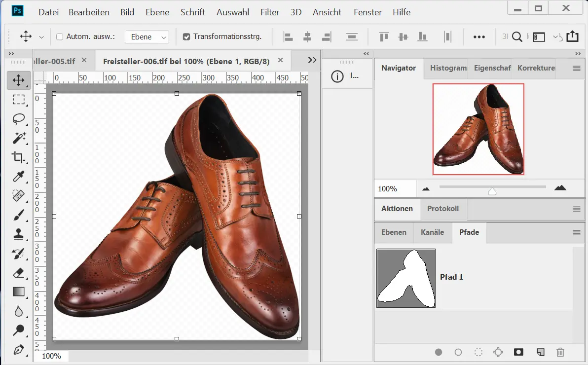Select the Eyedropper tool
Viewport: 588px width, 365px height.
[x=19, y=177]
